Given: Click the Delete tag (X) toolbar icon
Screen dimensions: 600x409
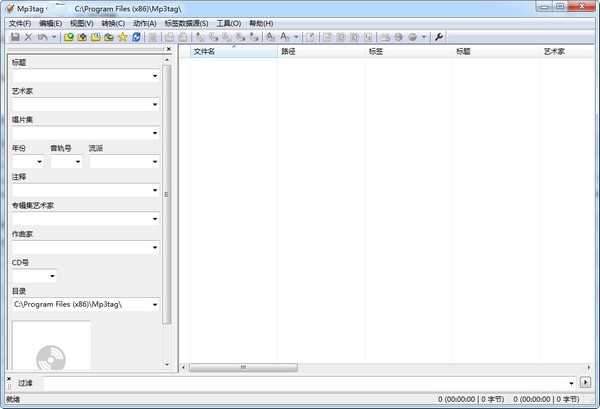Looking at the screenshot, I should (28, 37).
